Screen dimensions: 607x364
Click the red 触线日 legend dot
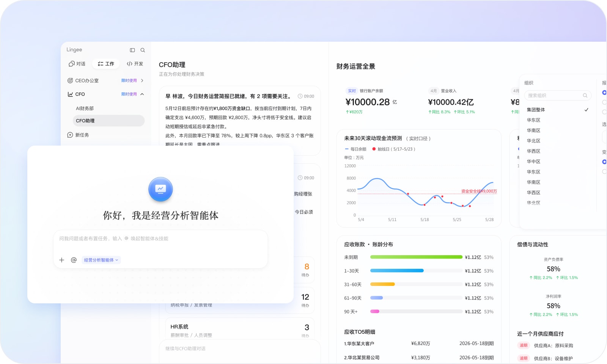[374, 149]
